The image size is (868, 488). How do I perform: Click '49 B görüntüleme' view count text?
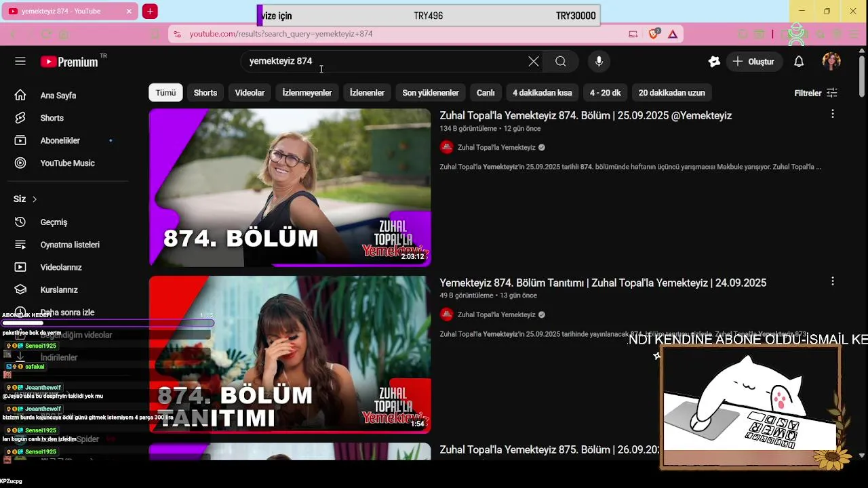466,296
